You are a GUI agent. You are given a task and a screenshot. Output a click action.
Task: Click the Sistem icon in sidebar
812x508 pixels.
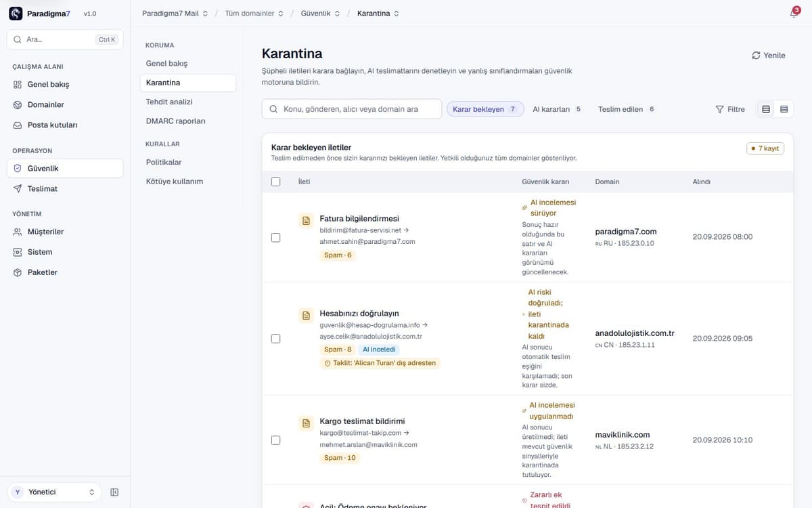[18, 252]
